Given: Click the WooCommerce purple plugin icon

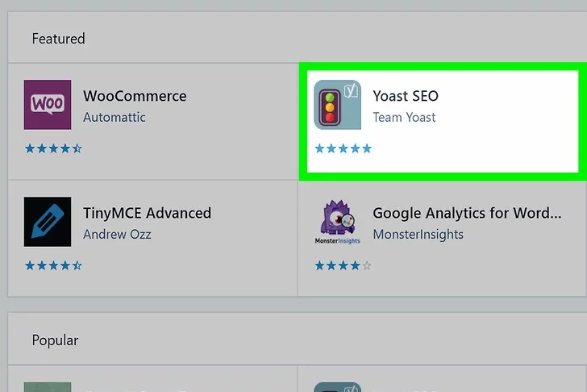Looking at the screenshot, I should [48, 105].
